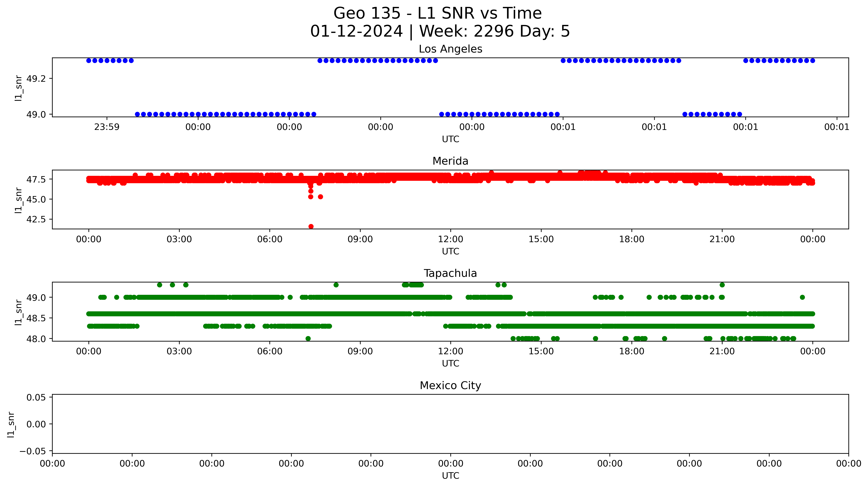Click the '0.05' y-axis tick in Mexico City plot
Screen dimensions: 868x487
coord(36,398)
